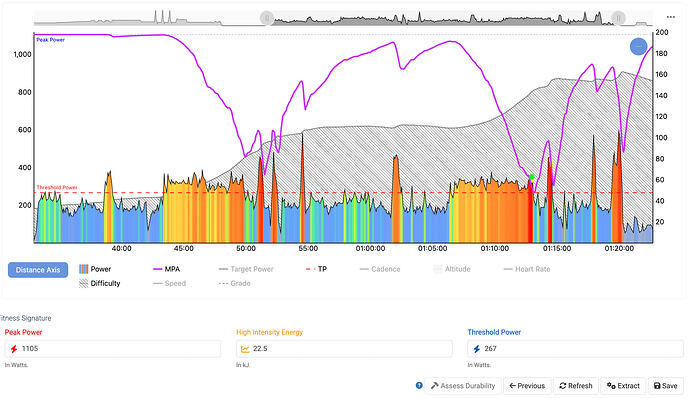Grab the right range handle on overview strip
Viewport: 690px width, 398px height.
tap(618, 18)
